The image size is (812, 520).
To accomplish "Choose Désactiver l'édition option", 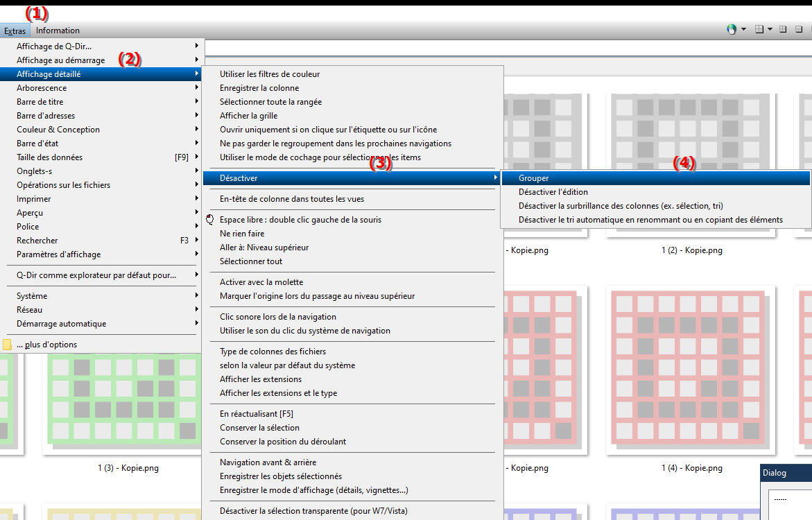I will [656, 192].
